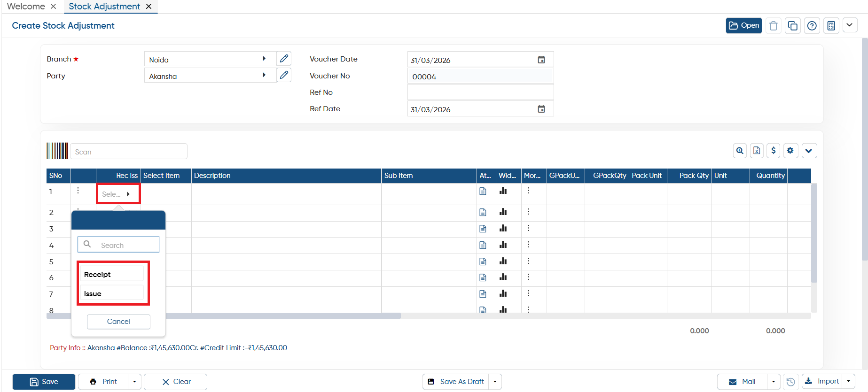Expand the Import dropdown arrow
Screen dimensions: 868x392
pyautogui.click(x=849, y=381)
